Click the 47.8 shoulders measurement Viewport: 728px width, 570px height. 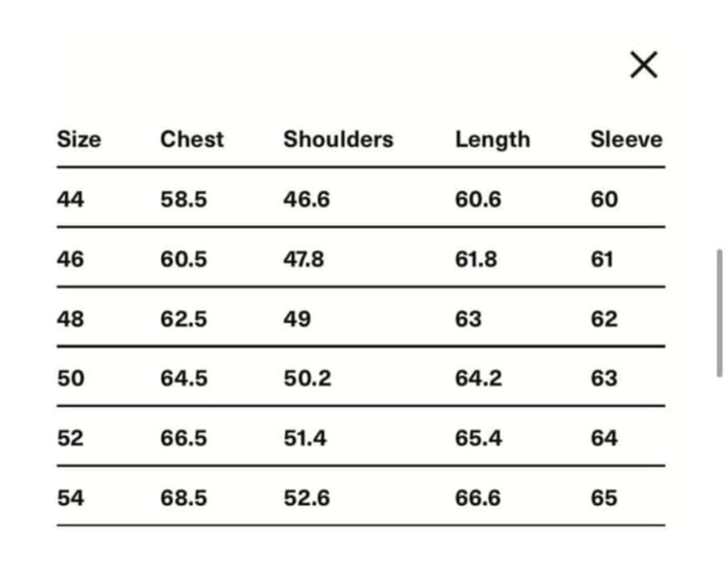[303, 259]
